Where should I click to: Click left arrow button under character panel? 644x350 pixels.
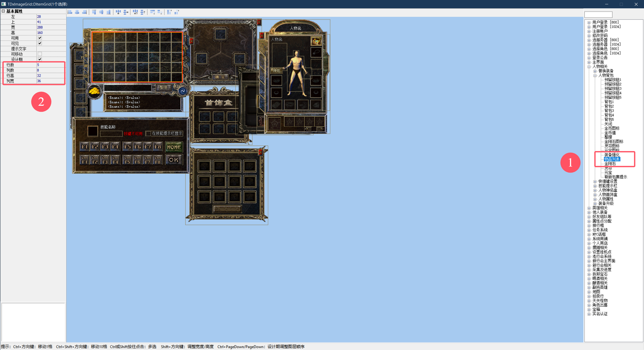(308, 129)
